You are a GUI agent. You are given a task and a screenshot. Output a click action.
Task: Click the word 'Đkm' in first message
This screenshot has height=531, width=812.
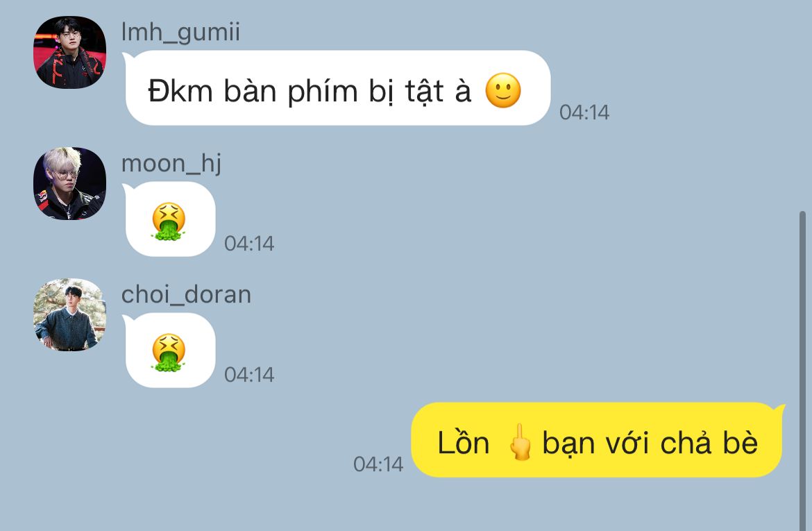180,91
